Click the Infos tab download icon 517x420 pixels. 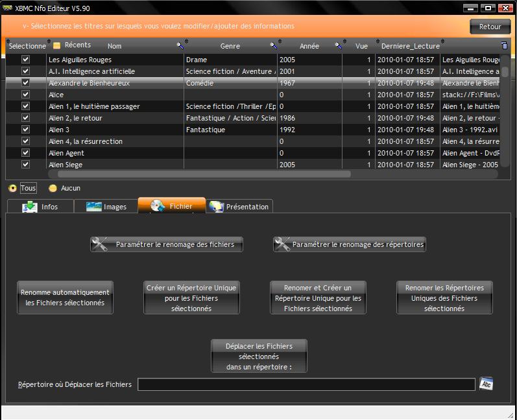pos(30,207)
